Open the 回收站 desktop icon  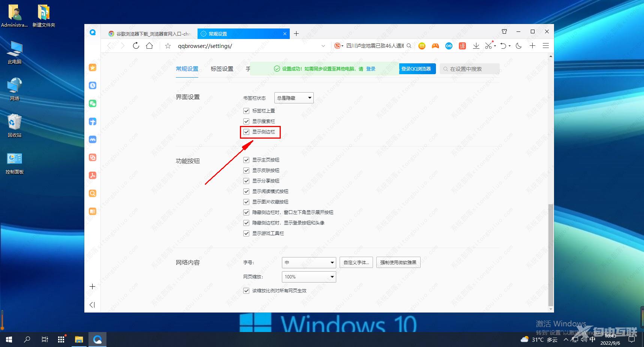tap(15, 126)
